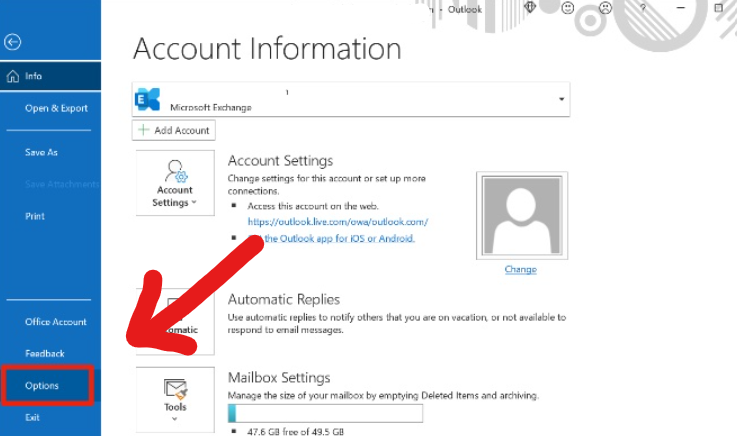
Task: Click the frown face feedback icon
Action: point(605,8)
